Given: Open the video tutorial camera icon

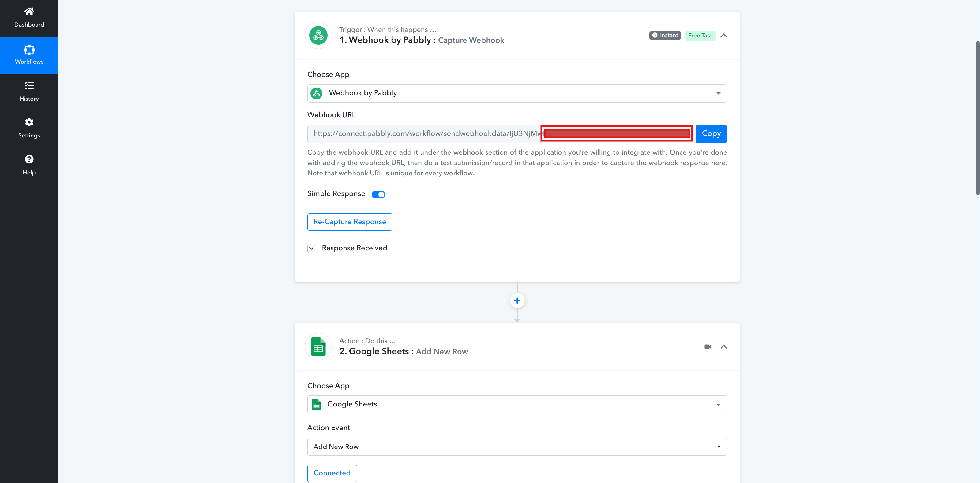Looking at the screenshot, I should point(708,346).
